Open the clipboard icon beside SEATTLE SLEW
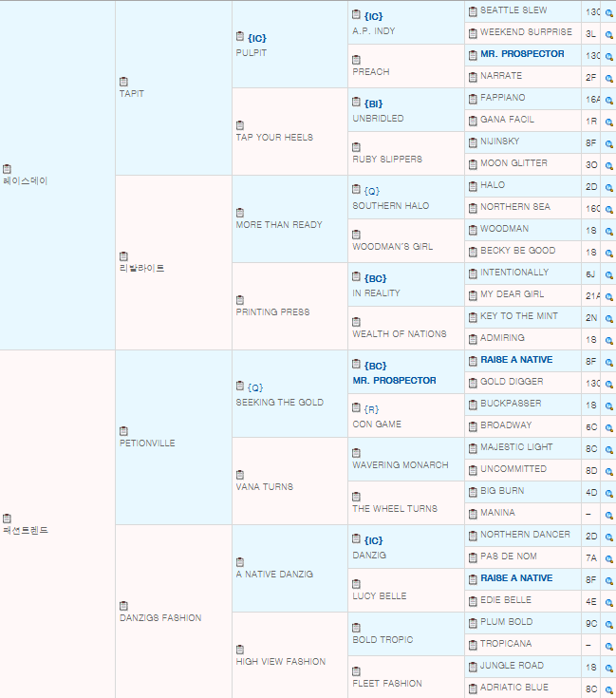This screenshot has width=616, height=698. click(473, 10)
